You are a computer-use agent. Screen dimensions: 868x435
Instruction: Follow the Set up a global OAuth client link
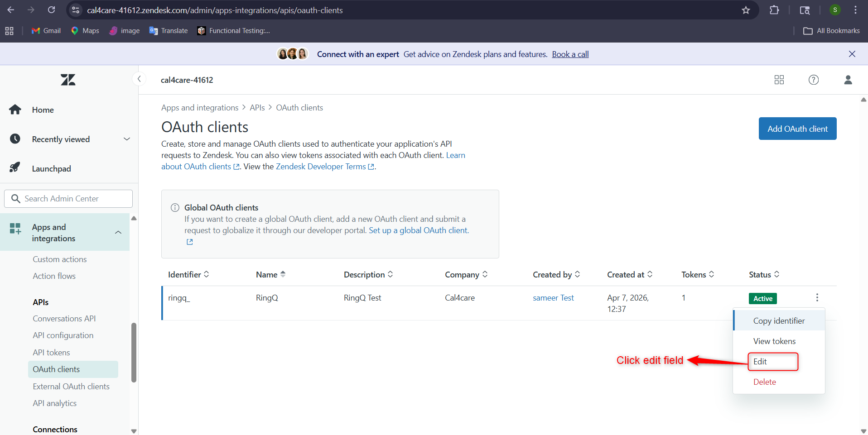tap(418, 230)
